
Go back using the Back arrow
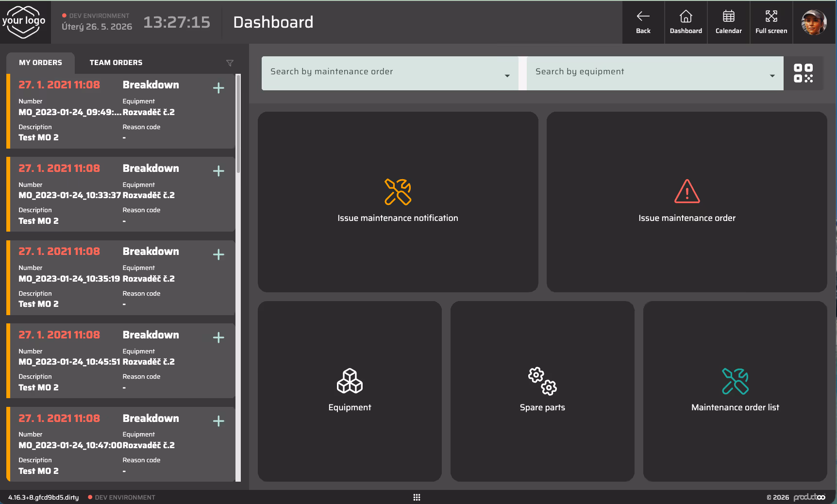point(643,22)
